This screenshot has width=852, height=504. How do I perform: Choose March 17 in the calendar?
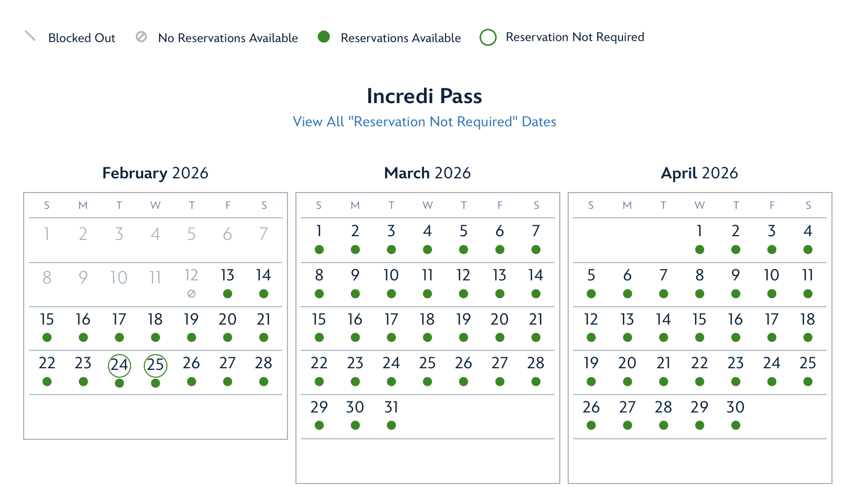pos(391,319)
